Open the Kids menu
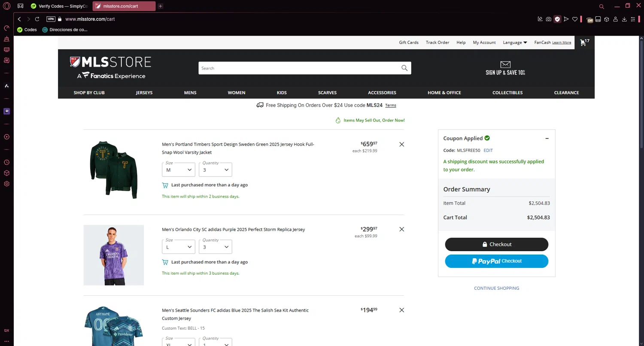Image resolution: width=644 pixels, height=346 pixels. tap(282, 93)
